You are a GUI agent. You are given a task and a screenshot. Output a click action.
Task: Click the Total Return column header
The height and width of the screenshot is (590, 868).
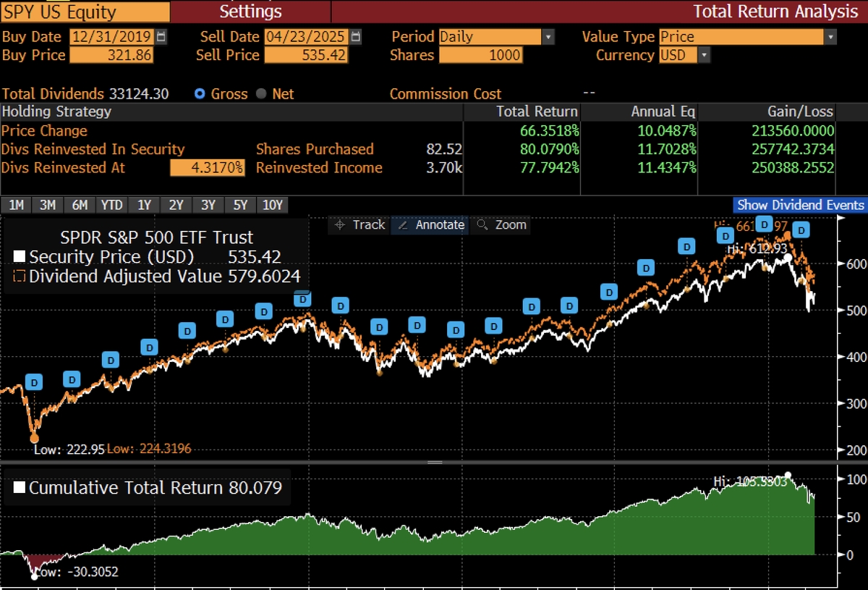537,111
